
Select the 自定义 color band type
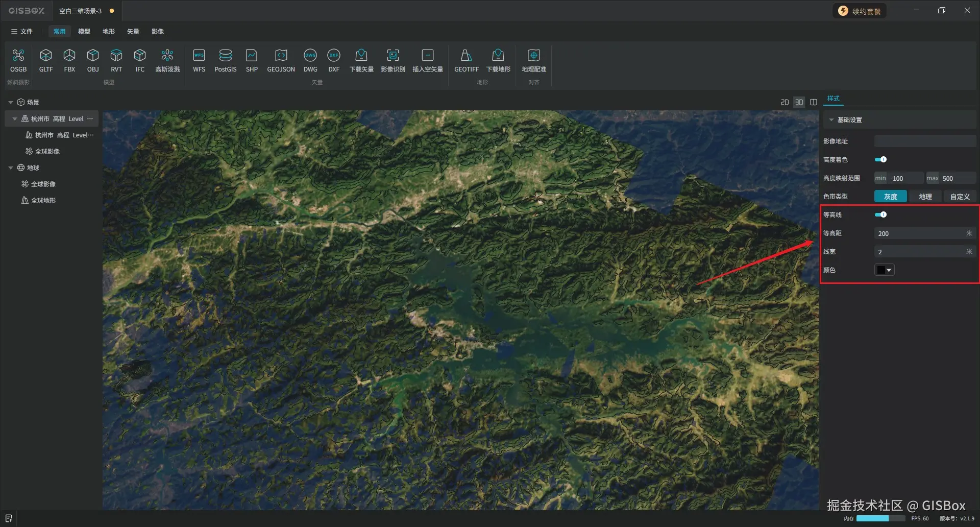coord(960,197)
